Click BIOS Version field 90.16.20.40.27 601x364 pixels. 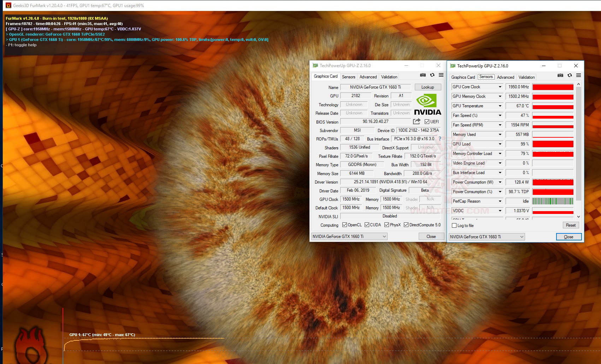[x=376, y=121]
